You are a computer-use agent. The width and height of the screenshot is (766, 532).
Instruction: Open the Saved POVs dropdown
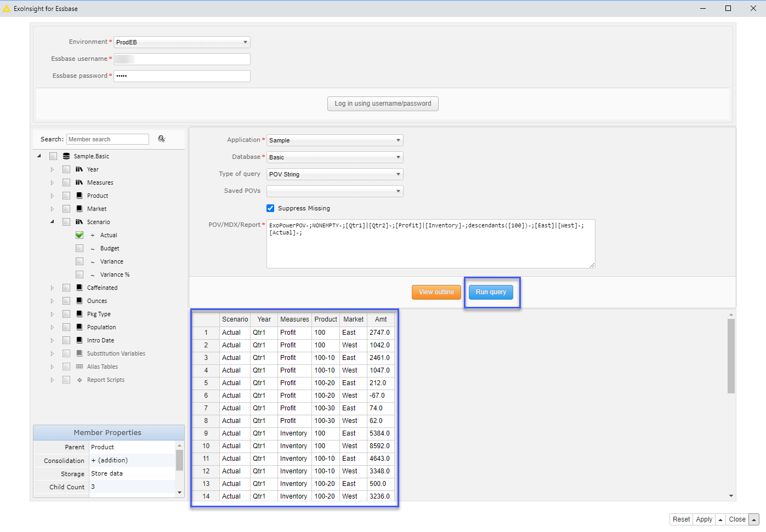tap(335, 191)
